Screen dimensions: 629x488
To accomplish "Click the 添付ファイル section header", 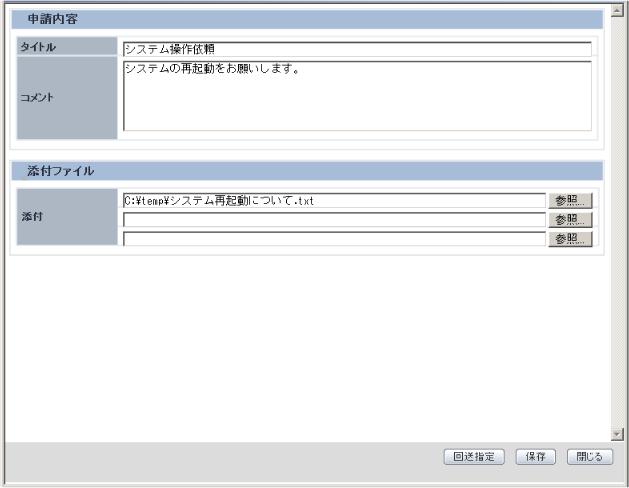I will point(307,171).
